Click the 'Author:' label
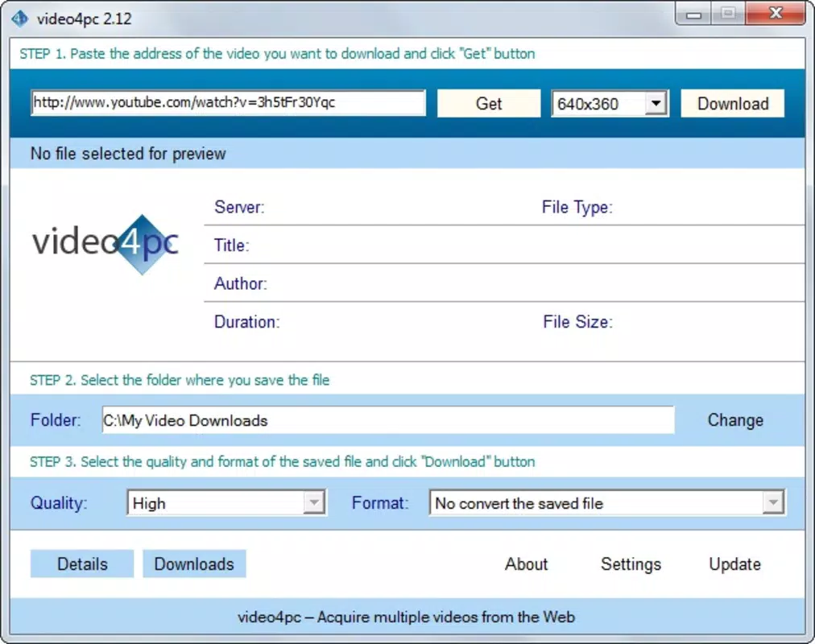The image size is (815, 644). 241,283
